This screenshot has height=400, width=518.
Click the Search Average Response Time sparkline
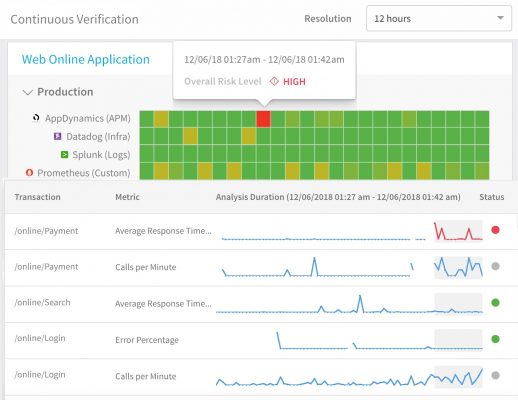click(x=349, y=304)
